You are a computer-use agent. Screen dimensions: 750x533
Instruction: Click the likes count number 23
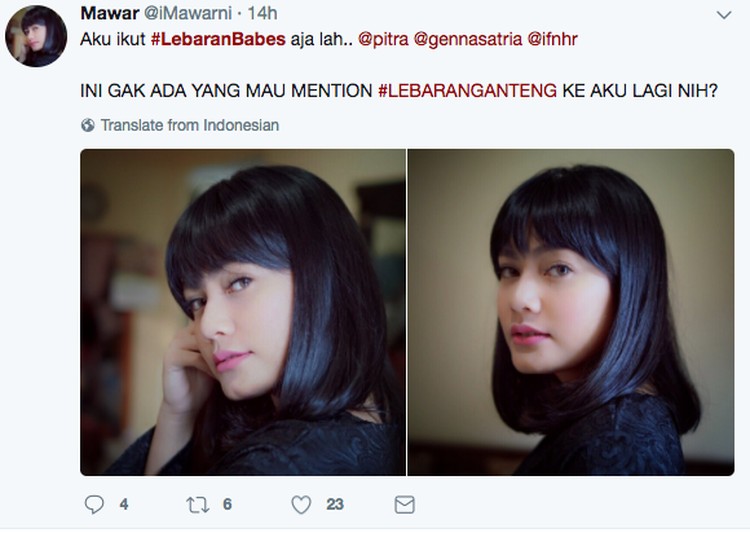pyautogui.click(x=335, y=504)
